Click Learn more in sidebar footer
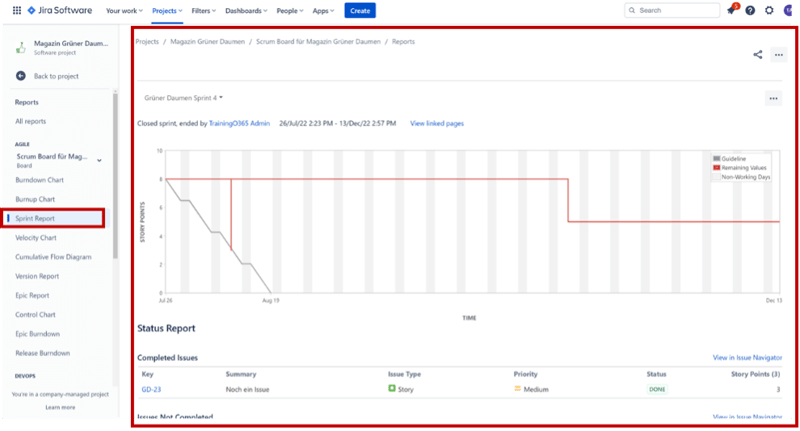Viewport: 800px width, 431px height. coord(60,407)
